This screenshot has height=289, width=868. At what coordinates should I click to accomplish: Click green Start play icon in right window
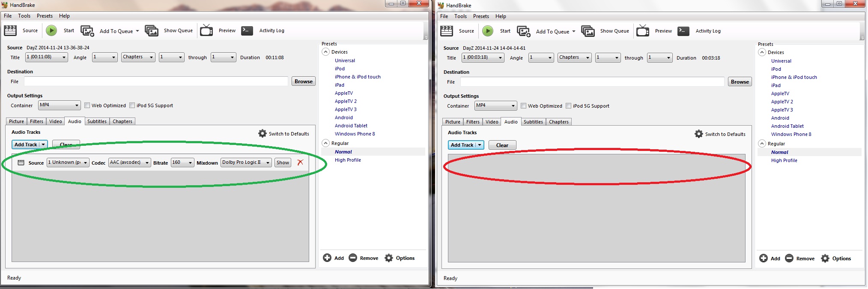pyautogui.click(x=488, y=31)
